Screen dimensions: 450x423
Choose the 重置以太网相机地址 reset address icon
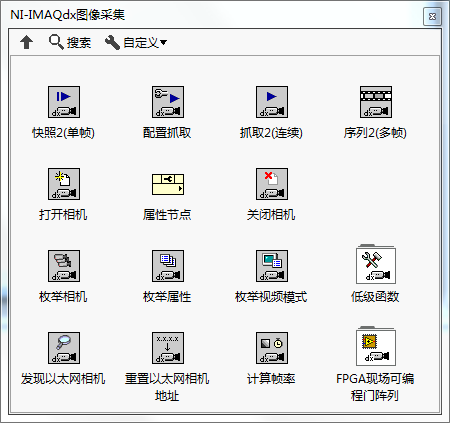click(x=168, y=348)
